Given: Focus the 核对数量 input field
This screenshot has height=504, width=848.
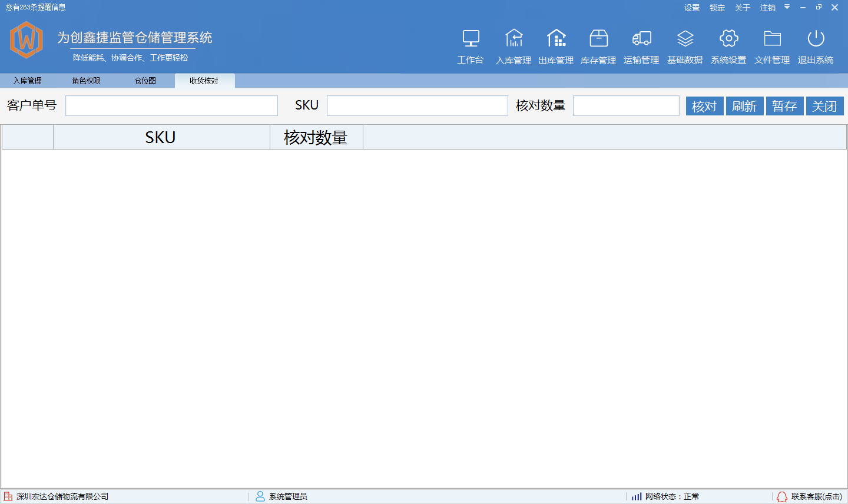Looking at the screenshot, I should pyautogui.click(x=626, y=105).
